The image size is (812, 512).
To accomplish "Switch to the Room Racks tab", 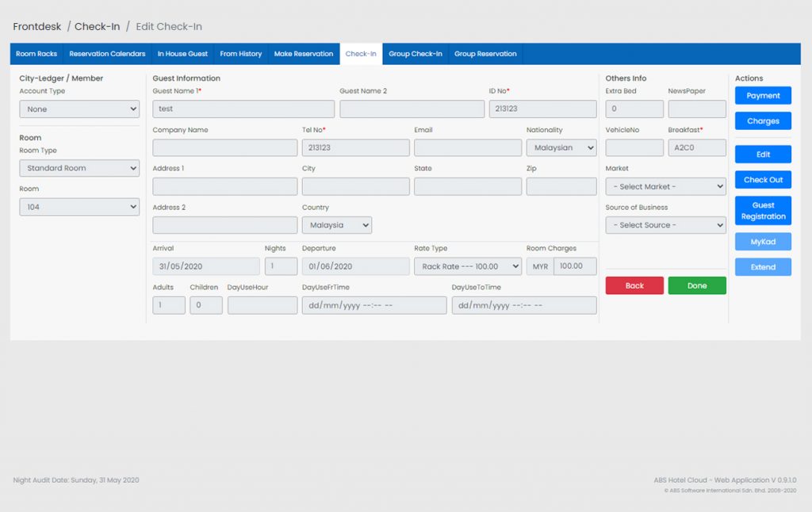I will [x=36, y=54].
